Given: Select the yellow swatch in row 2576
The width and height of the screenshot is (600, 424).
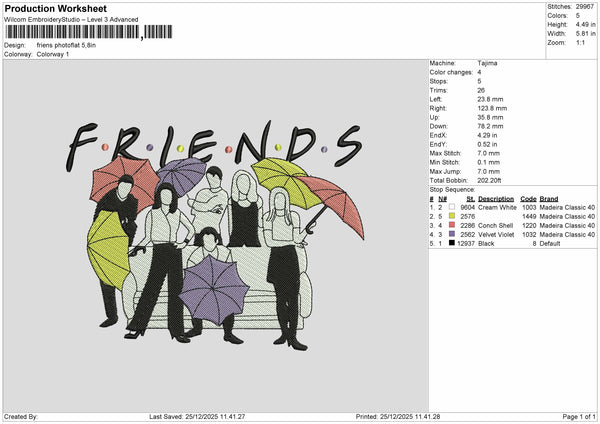Looking at the screenshot, I should tap(452, 216).
